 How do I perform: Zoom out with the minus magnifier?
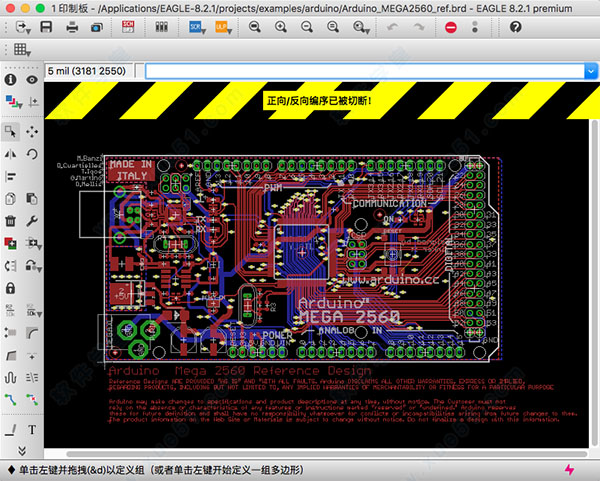pyautogui.click(x=307, y=27)
